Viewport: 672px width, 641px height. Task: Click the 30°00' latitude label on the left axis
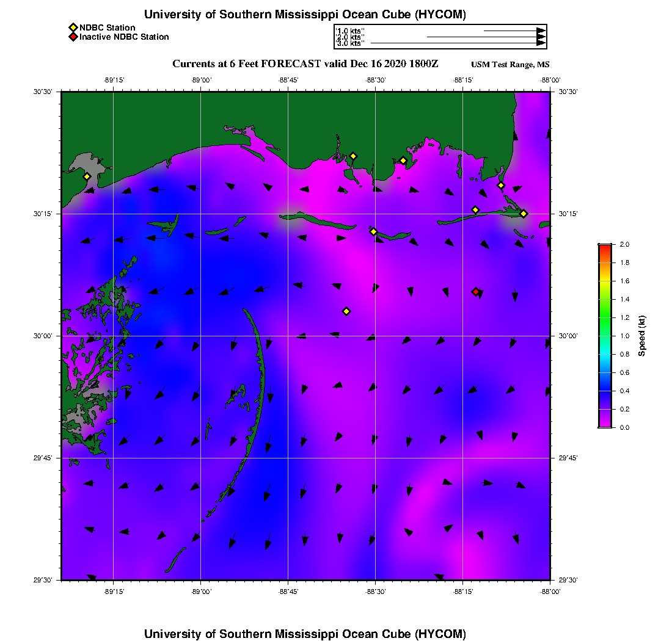pyautogui.click(x=42, y=336)
